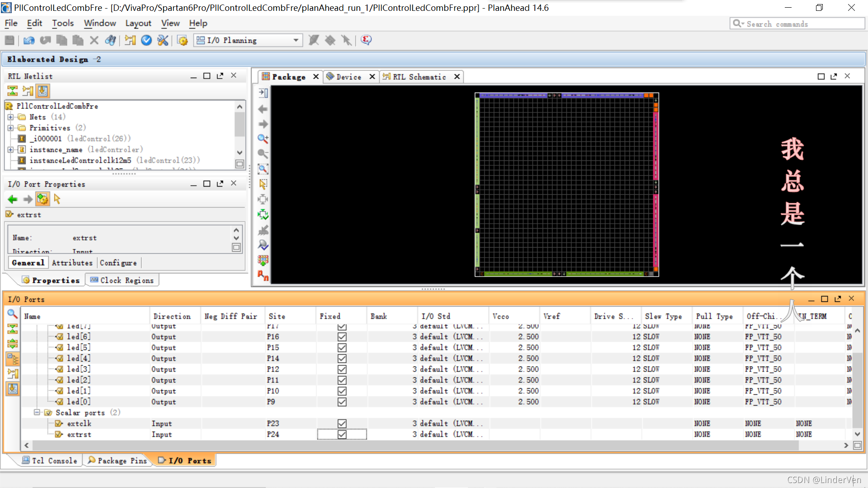Uncheck Fixed checkbox for extclk port
The image size is (868, 488).
click(x=342, y=423)
